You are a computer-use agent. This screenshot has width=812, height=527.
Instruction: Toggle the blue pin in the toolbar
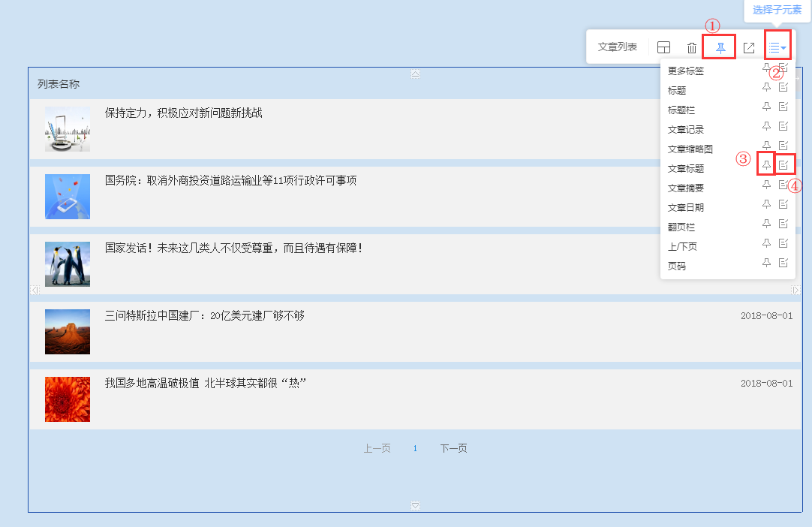pos(720,47)
